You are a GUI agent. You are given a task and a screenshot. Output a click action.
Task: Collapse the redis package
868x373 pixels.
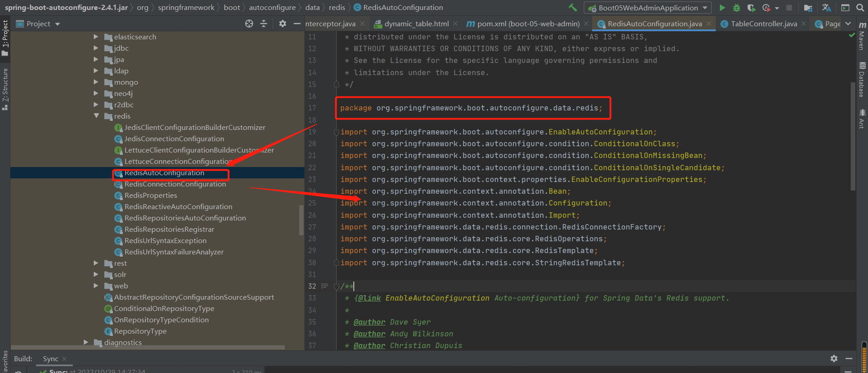pyautogui.click(x=96, y=115)
